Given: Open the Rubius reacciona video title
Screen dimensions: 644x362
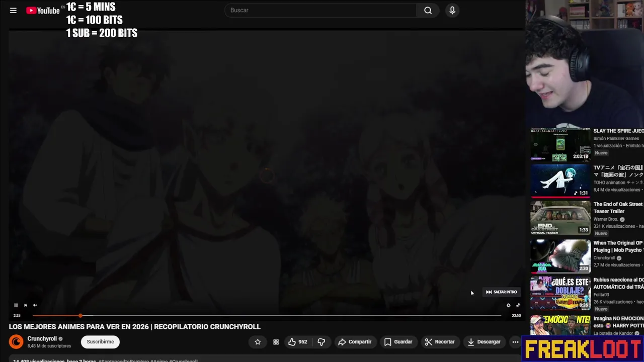Looking at the screenshot, I should pos(618,283).
